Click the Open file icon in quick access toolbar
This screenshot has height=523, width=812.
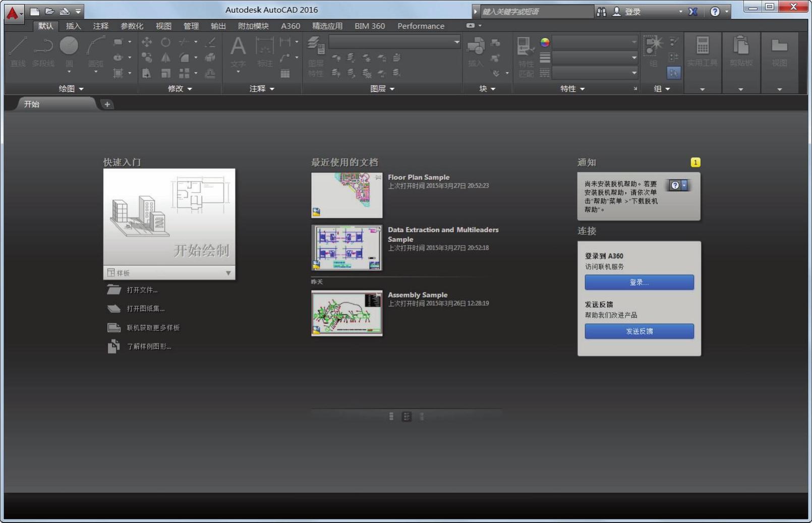point(49,11)
